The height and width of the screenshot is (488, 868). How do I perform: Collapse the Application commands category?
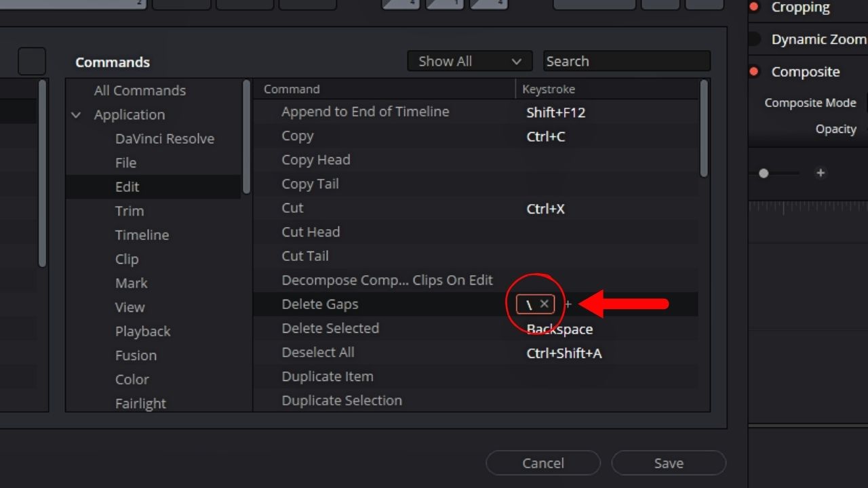(76, 115)
